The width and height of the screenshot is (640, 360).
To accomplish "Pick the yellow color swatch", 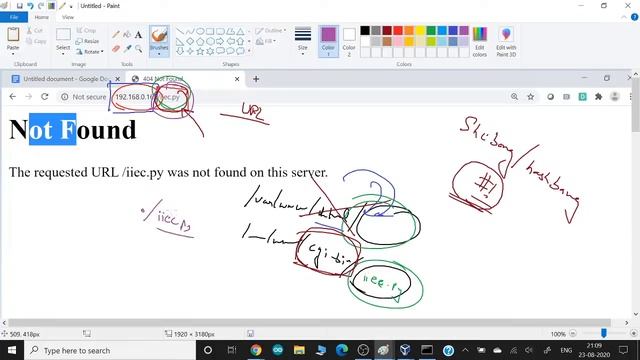I will (x=420, y=31).
